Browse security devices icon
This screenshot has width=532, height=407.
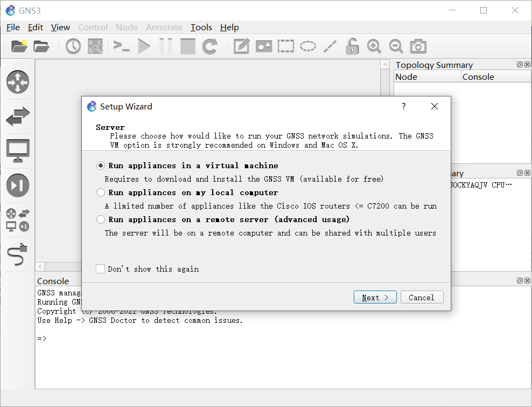[x=18, y=185]
